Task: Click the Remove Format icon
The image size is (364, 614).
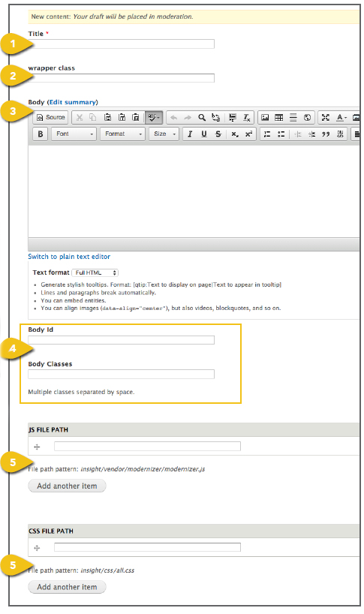Action: (247, 118)
